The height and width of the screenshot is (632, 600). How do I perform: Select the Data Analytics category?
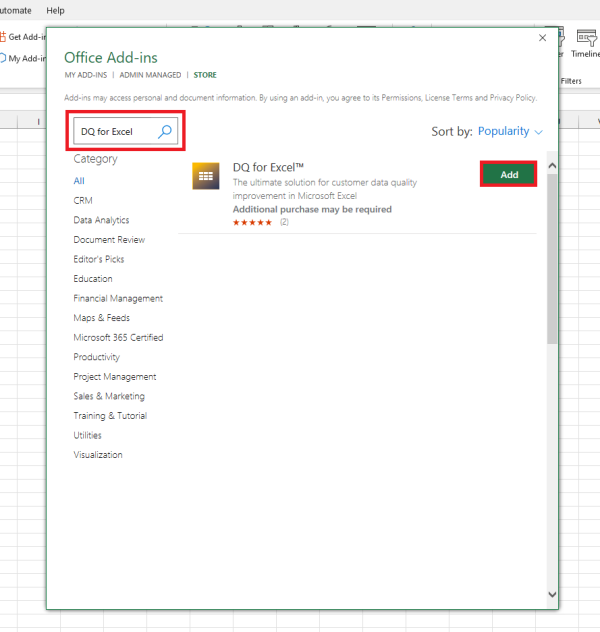[x=101, y=220]
